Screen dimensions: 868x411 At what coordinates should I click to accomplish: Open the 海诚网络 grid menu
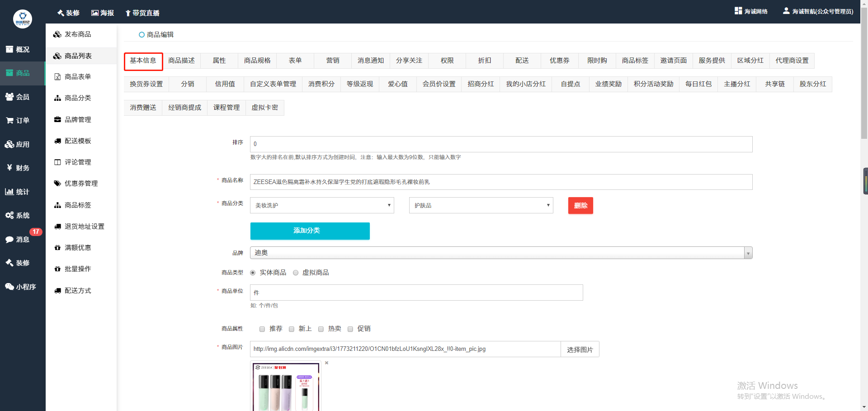click(751, 11)
